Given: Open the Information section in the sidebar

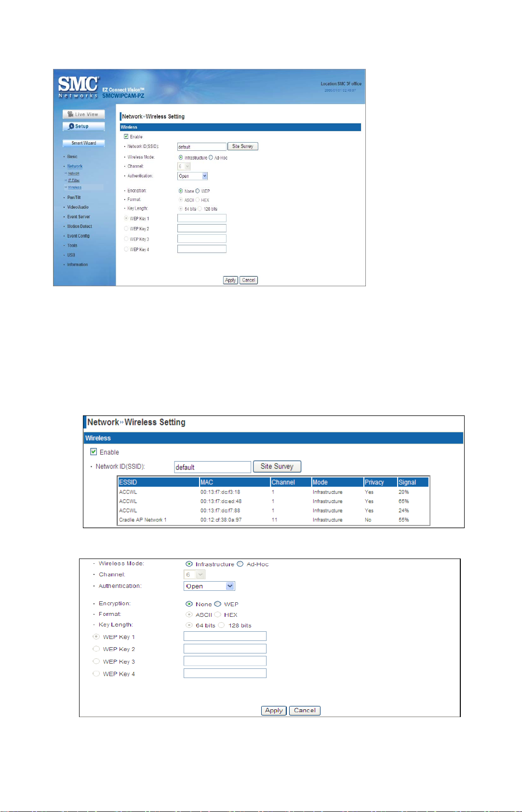Looking at the screenshot, I should pyautogui.click(x=77, y=265).
